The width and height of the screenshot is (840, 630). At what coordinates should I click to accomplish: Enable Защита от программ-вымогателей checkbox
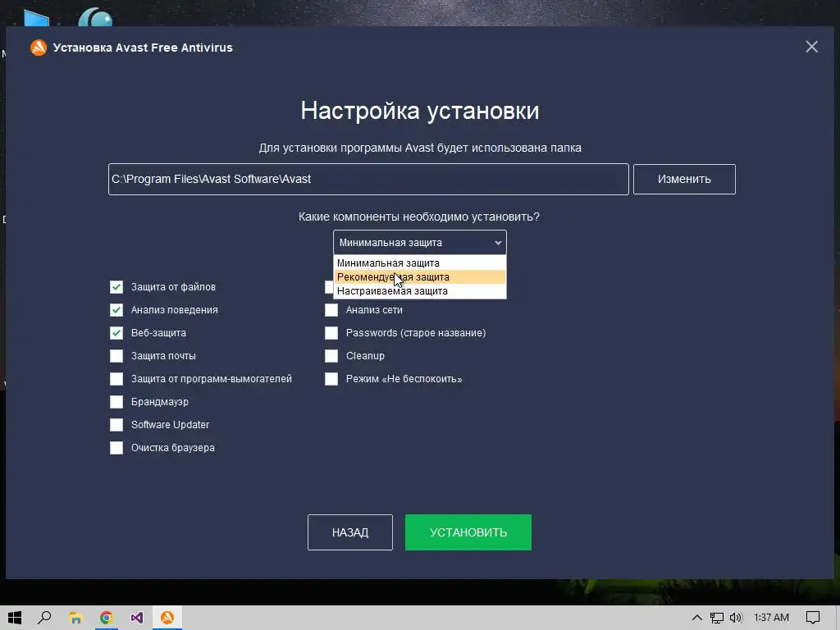click(116, 379)
